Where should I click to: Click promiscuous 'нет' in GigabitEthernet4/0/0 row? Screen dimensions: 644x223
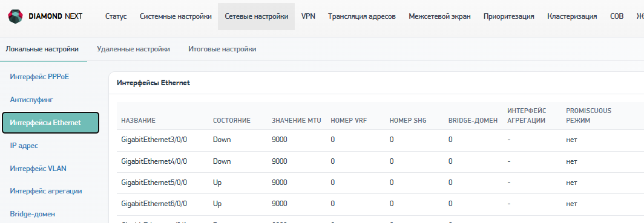click(572, 161)
